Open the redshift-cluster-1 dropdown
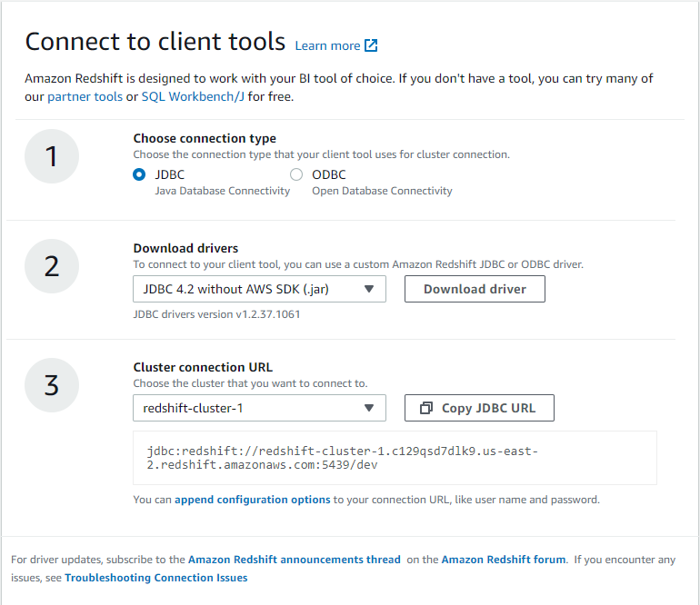Screen dimensions: 700x605 [259, 408]
